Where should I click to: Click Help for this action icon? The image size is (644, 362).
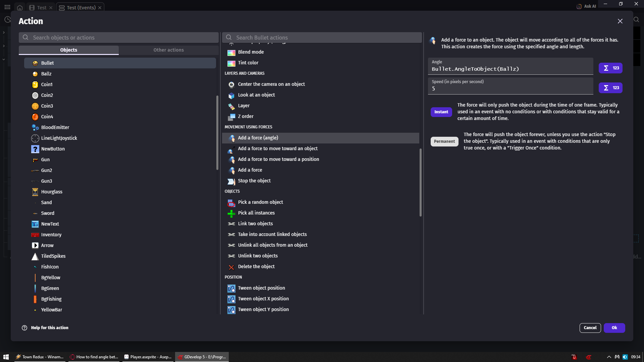click(x=24, y=328)
